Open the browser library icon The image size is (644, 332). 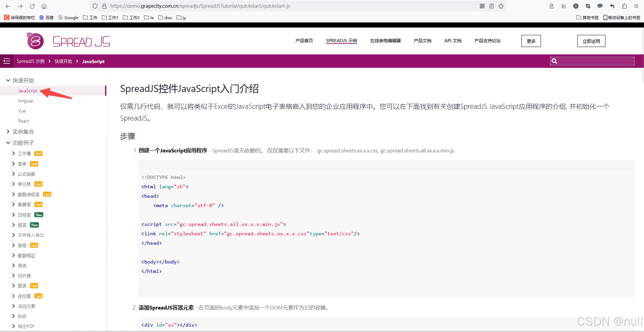tap(564, 6)
